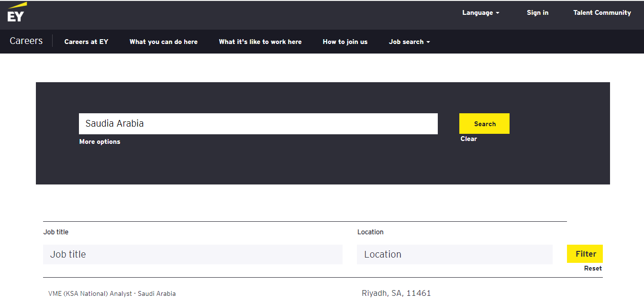Image resolution: width=644 pixels, height=303 pixels.
Task: Expand More options under the search box
Action: point(100,141)
